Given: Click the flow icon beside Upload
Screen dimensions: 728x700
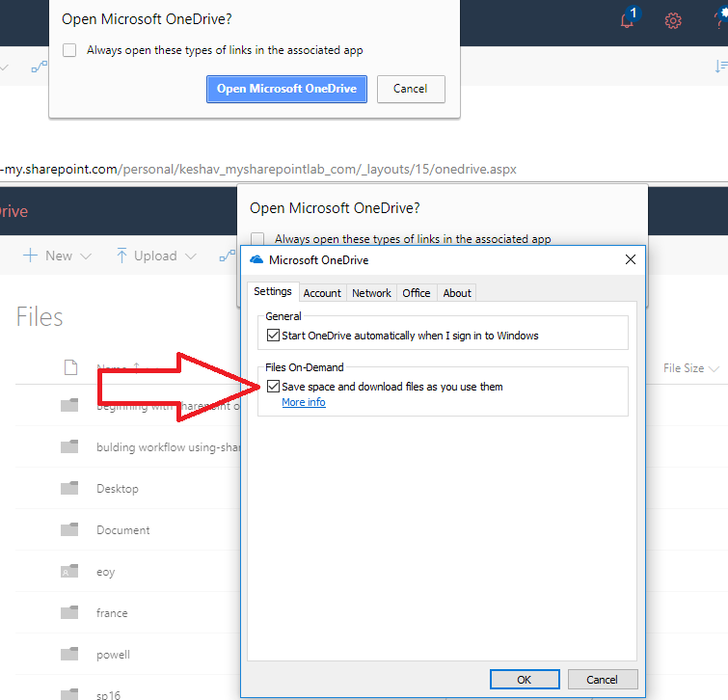Looking at the screenshot, I should (228, 256).
